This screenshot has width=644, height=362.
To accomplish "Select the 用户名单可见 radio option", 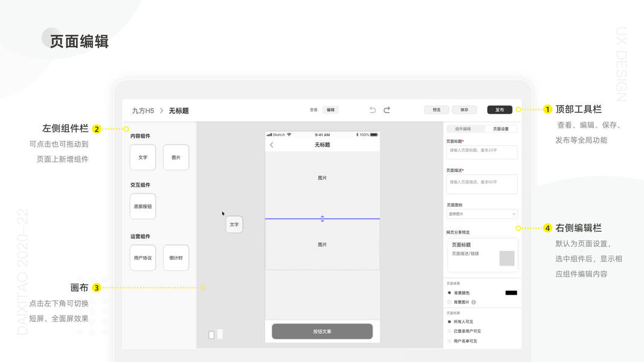I will click(449, 341).
